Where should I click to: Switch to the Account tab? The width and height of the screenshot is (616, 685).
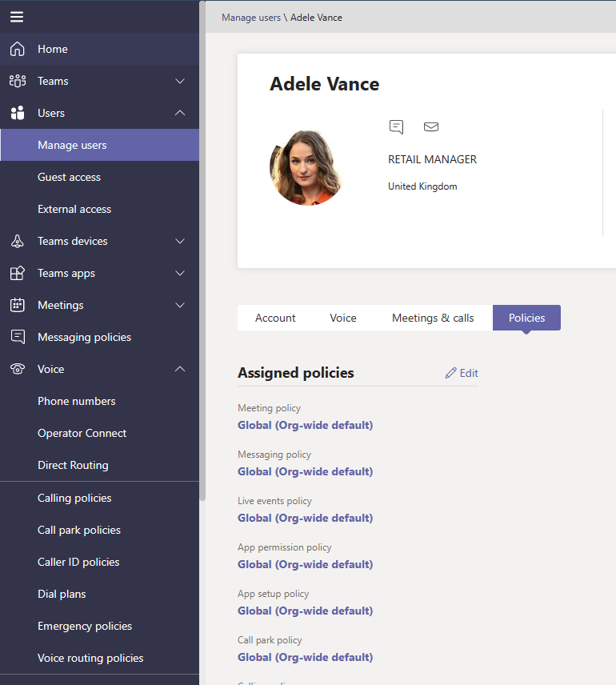275,318
